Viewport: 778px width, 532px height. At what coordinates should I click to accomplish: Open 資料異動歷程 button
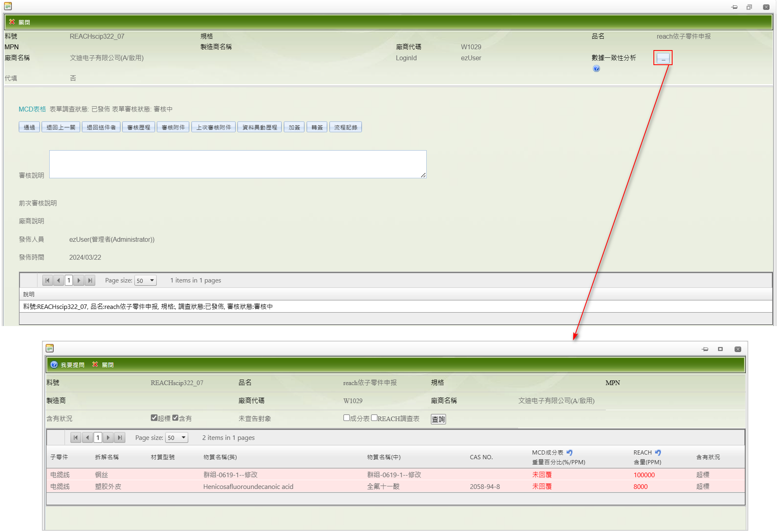pyautogui.click(x=259, y=127)
